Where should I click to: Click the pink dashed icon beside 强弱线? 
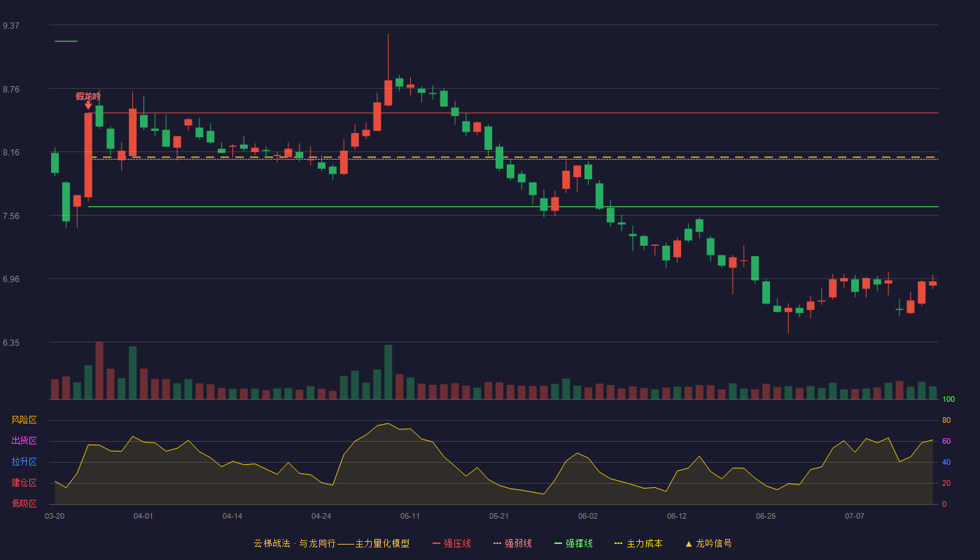[x=497, y=544]
